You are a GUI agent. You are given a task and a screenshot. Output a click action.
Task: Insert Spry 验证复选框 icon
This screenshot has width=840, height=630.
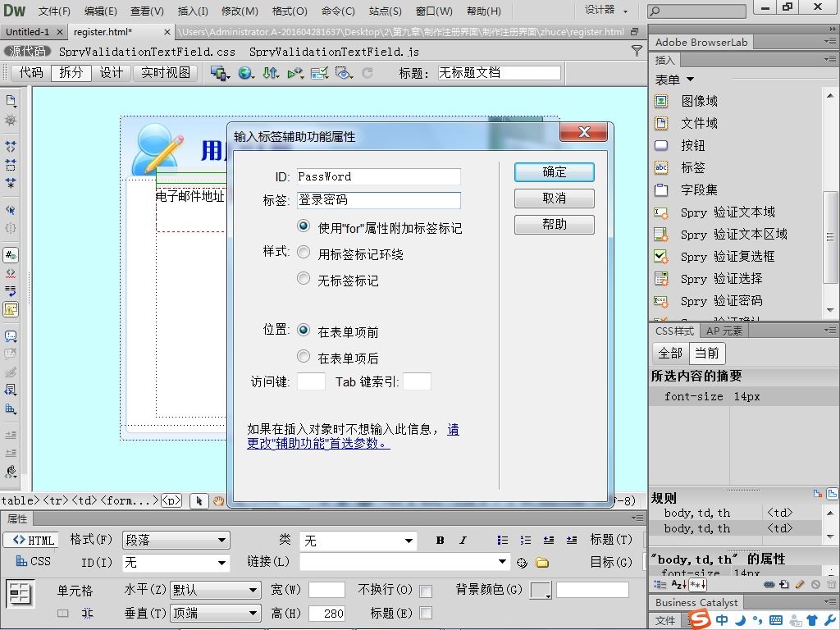tap(662, 257)
